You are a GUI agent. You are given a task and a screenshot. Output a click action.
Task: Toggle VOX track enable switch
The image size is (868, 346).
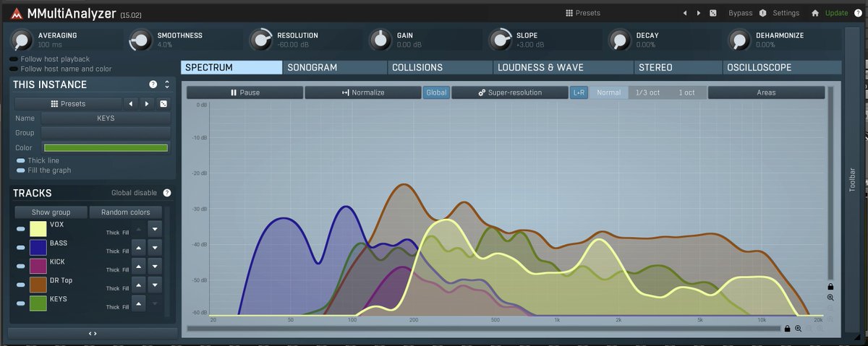pos(21,229)
